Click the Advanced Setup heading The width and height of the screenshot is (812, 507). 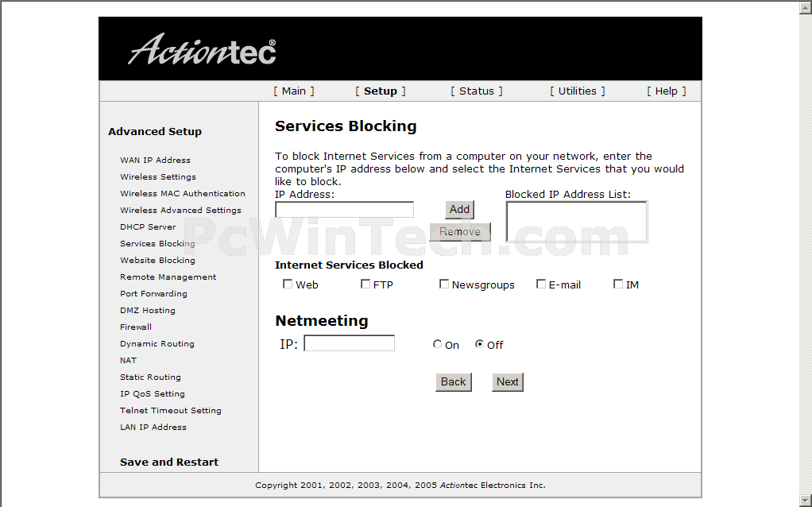(155, 132)
